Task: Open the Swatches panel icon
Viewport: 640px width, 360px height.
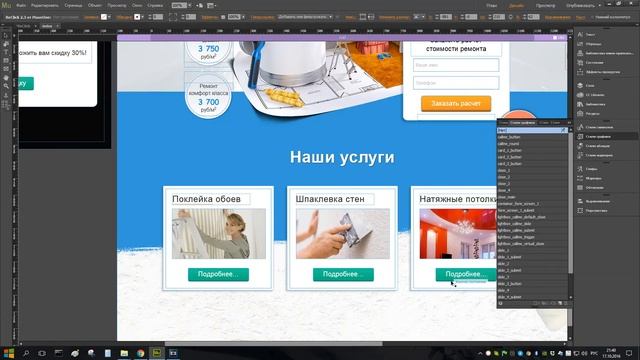Action: pos(580,44)
